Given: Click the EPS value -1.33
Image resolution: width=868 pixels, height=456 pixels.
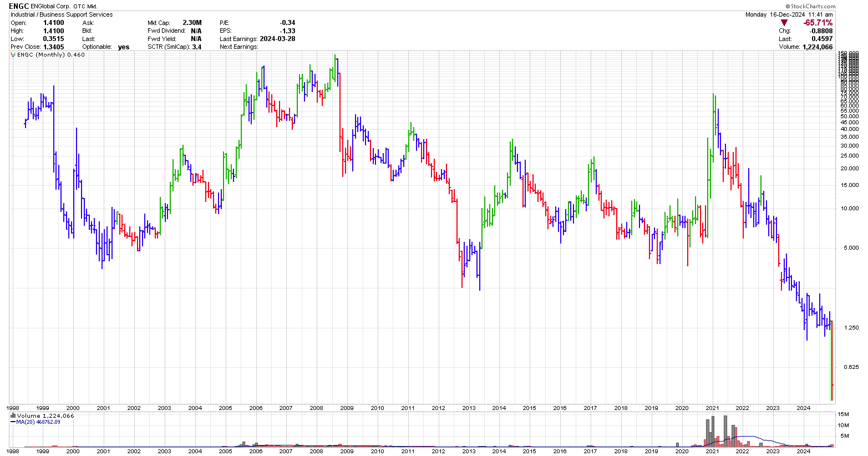Looking at the screenshot, I should [287, 31].
